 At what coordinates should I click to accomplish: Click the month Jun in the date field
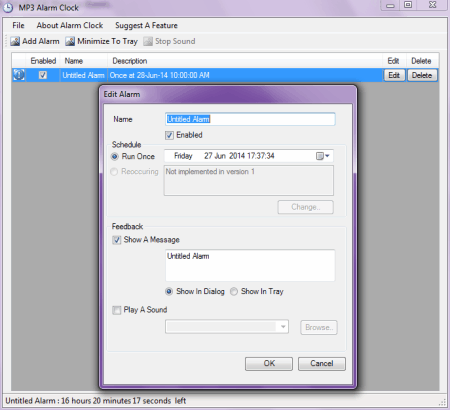(x=220, y=156)
